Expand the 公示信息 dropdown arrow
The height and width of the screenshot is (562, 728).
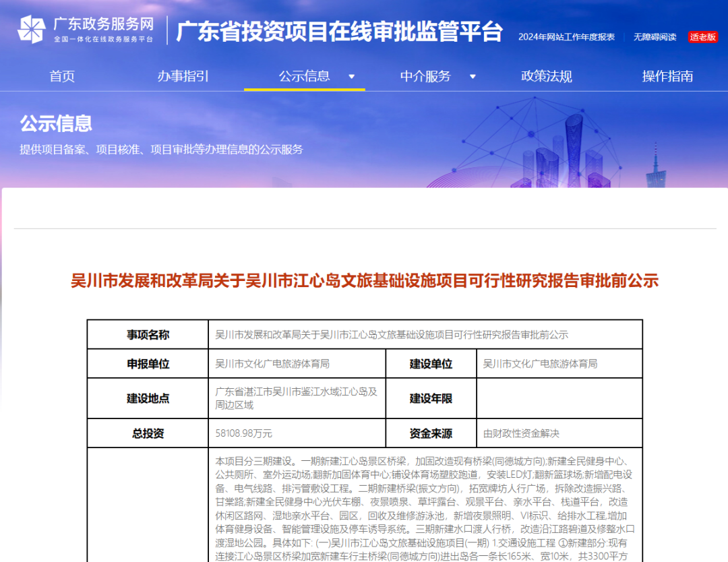tap(351, 77)
